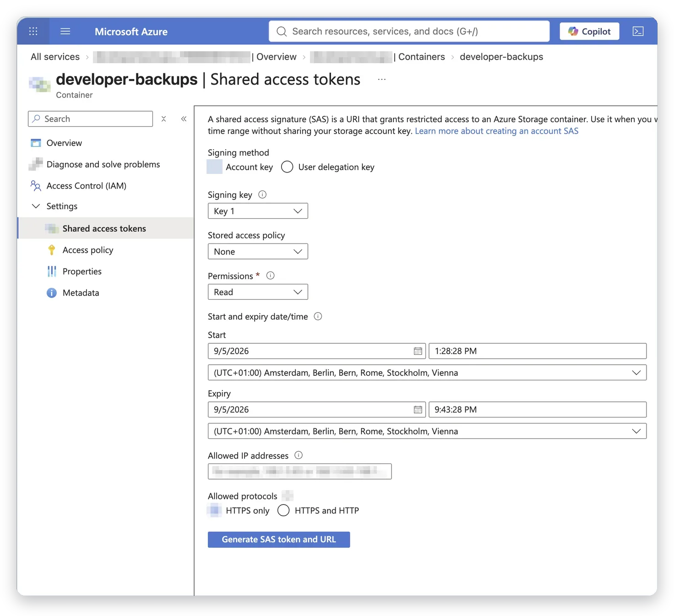Select User delegation key radio button
674x616 pixels.
pos(287,167)
